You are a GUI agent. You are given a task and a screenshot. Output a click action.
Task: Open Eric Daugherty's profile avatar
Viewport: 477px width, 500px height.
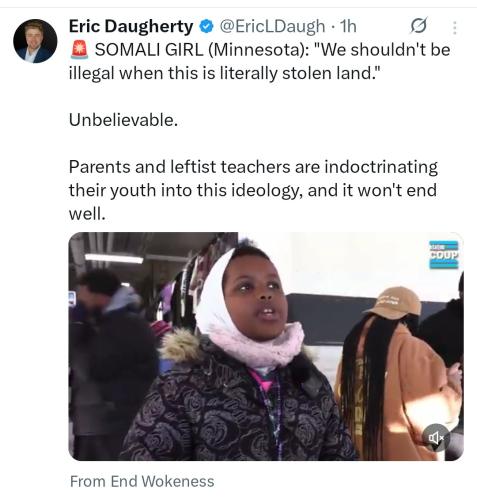(35, 41)
